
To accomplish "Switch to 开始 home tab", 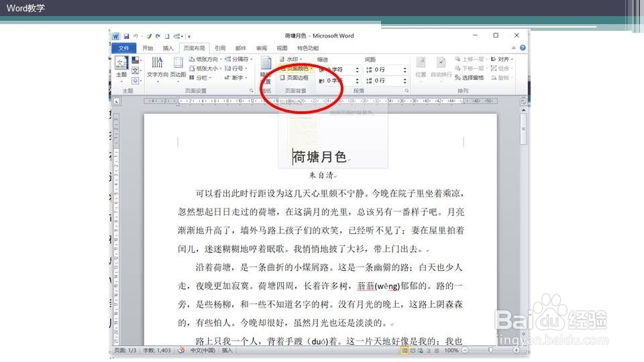I will click(x=148, y=48).
